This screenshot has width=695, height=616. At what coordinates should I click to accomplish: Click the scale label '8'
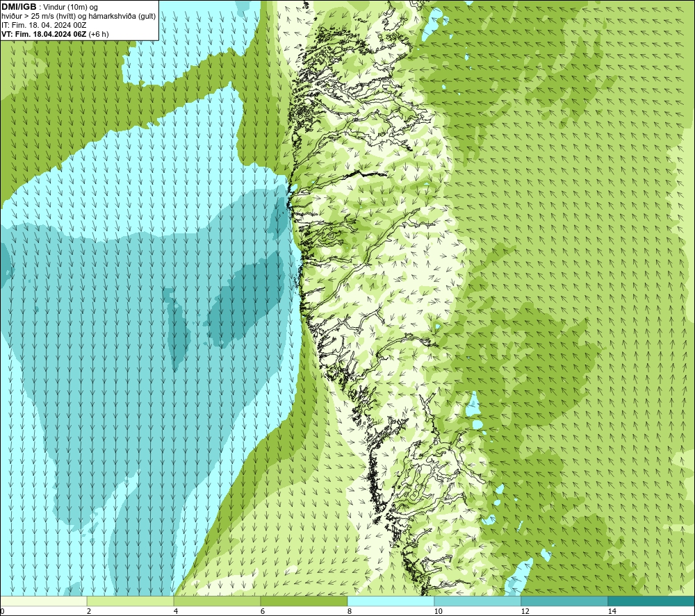coord(350,612)
